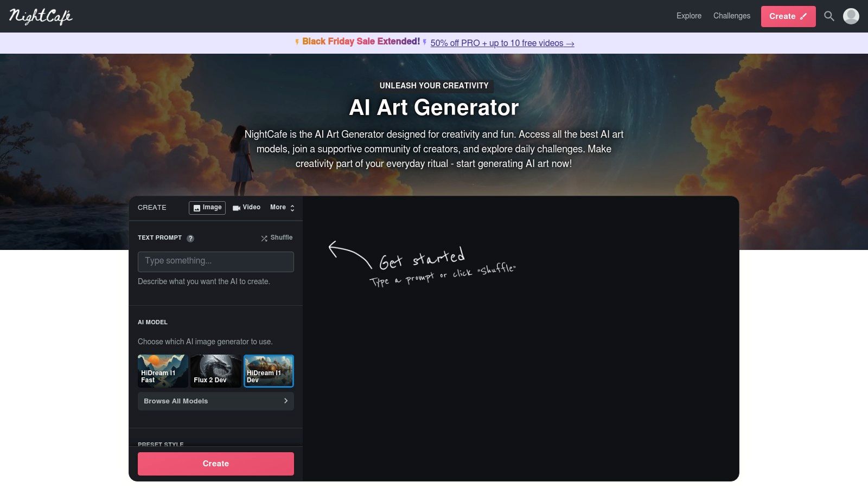Expand Browse All Models
868x488 pixels.
coord(216,401)
